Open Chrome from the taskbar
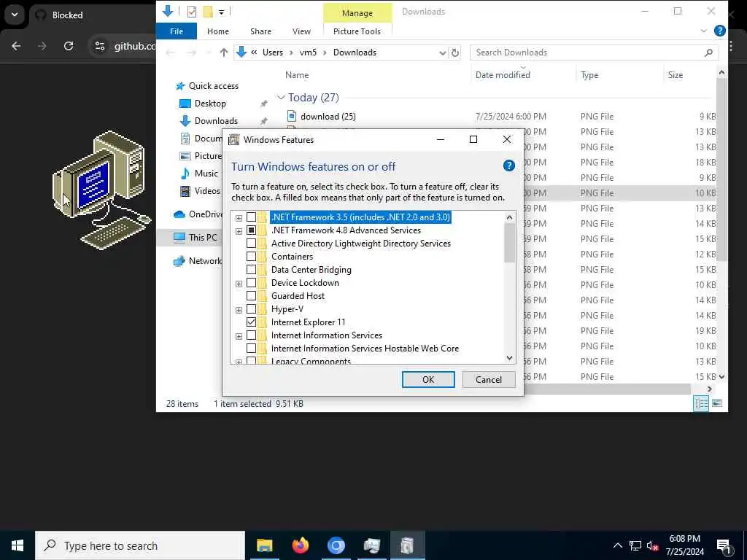Screen dimensions: 747x560 pos(336,545)
